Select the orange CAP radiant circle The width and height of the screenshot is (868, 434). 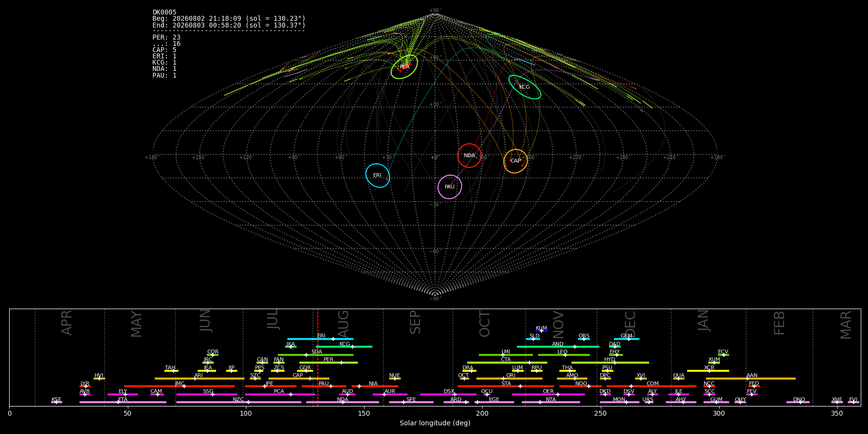pos(515,161)
